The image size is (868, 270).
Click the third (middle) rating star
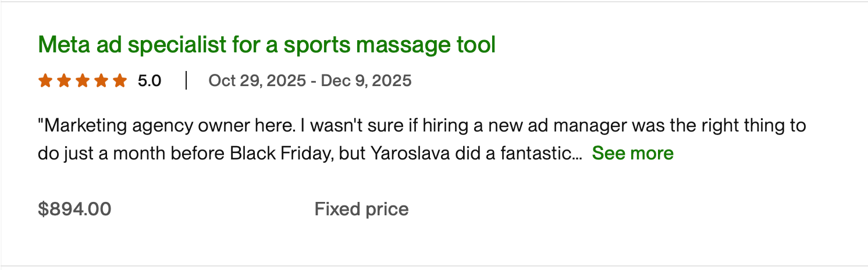point(82,80)
